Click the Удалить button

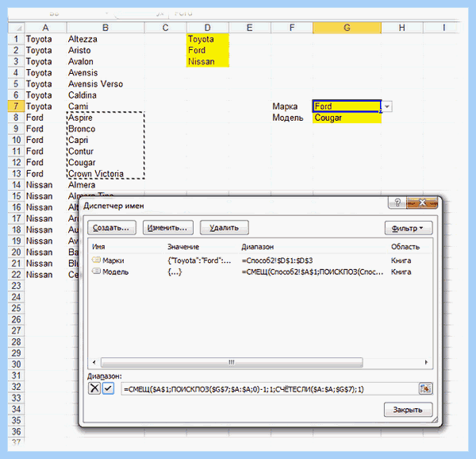(x=225, y=228)
